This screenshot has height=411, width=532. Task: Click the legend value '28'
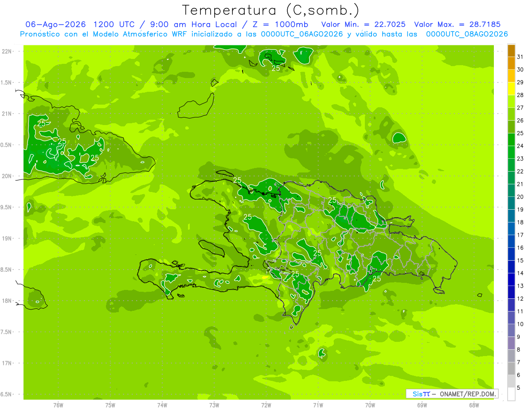click(x=520, y=95)
